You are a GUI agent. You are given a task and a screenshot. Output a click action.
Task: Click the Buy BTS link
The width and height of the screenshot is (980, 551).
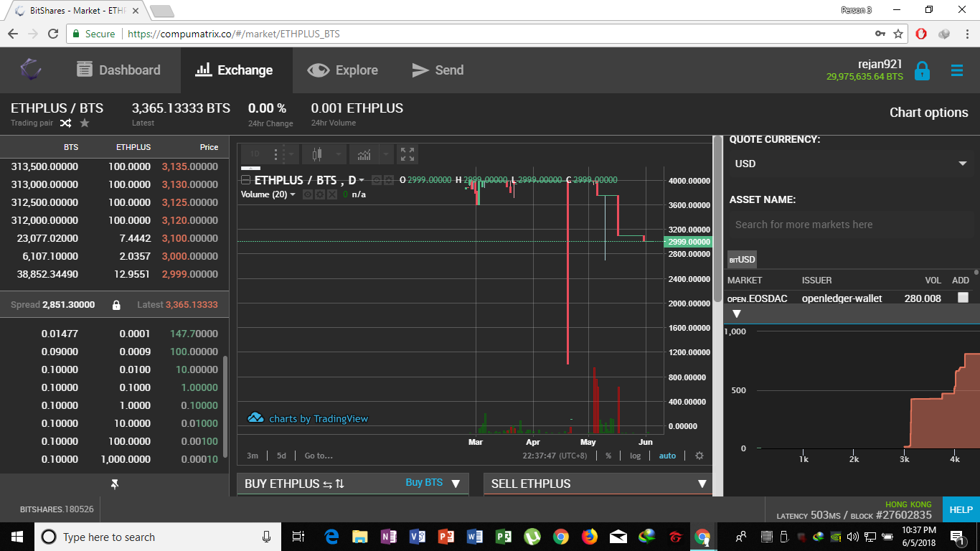tap(424, 482)
